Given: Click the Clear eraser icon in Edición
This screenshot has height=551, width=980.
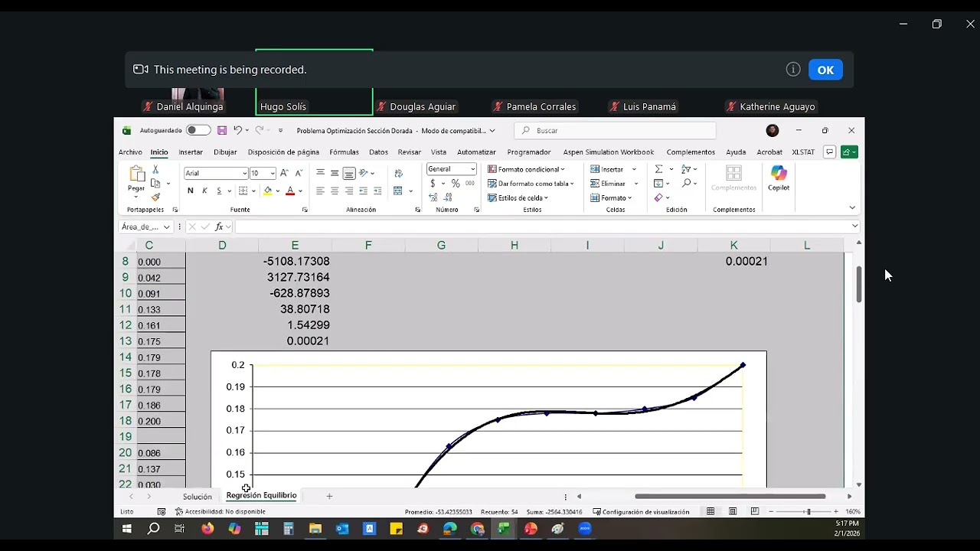Looking at the screenshot, I should click(x=658, y=197).
